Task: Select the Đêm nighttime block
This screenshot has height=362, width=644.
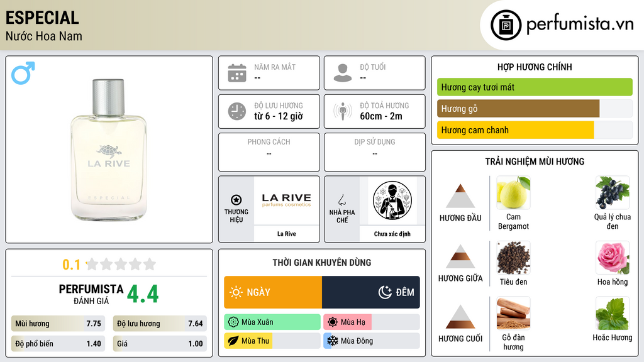Action: pos(371,292)
